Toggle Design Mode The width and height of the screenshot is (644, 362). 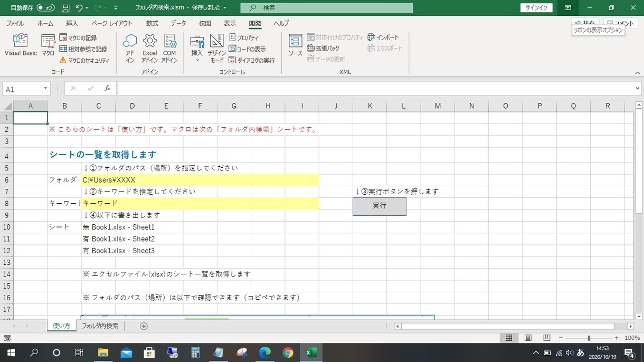(217, 49)
